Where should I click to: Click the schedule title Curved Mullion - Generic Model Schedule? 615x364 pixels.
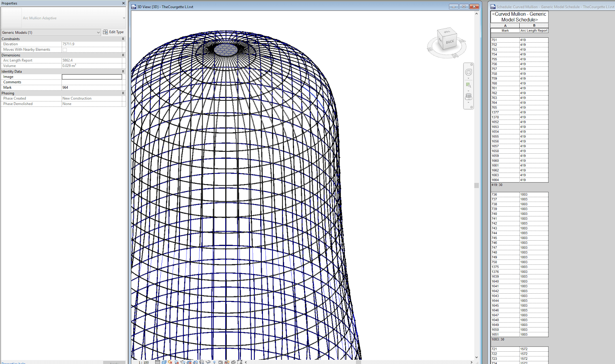[x=519, y=17]
